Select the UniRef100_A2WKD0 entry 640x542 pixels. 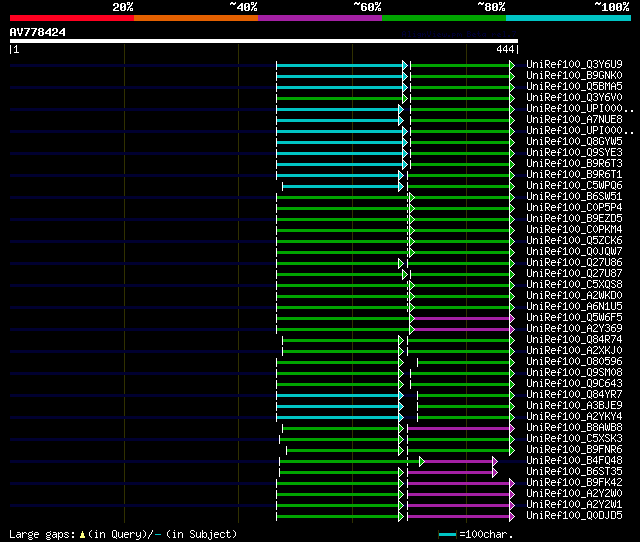[x=574, y=295]
